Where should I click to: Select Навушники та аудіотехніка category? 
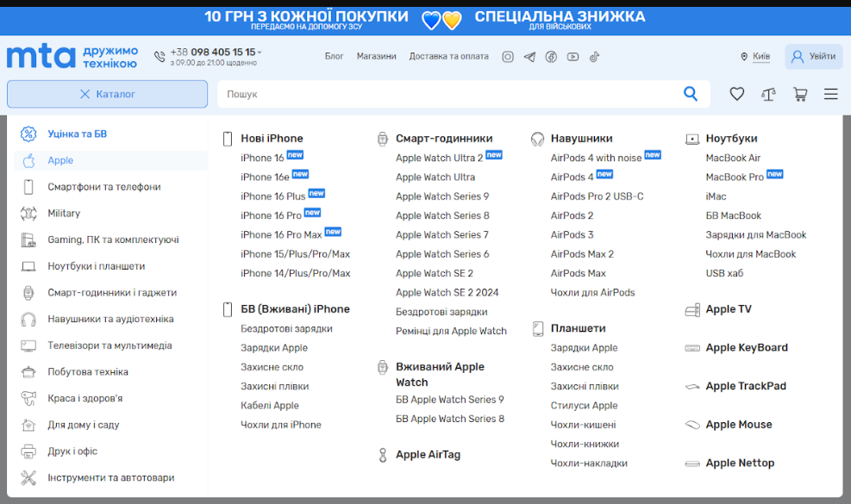(110, 319)
